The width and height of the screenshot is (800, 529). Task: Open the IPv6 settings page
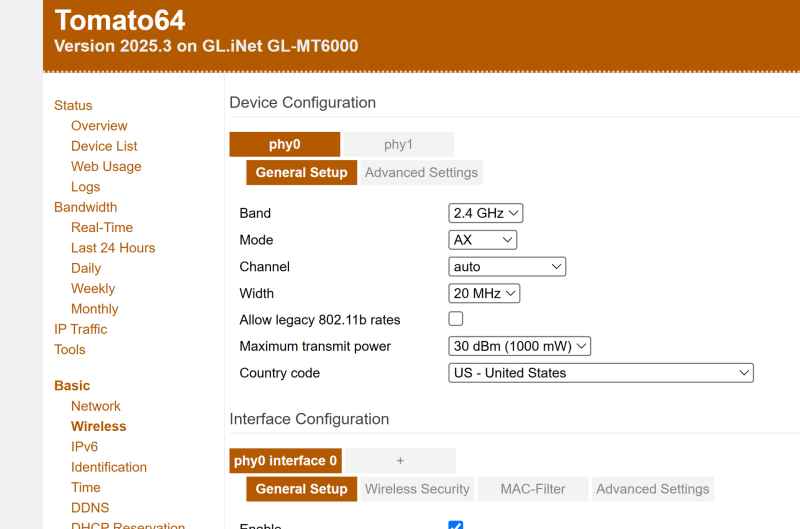click(x=84, y=447)
